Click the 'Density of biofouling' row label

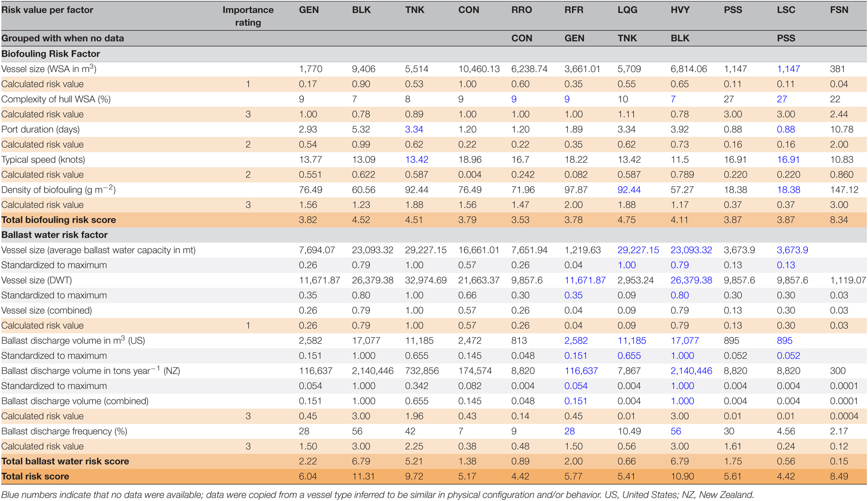coord(59,190)
